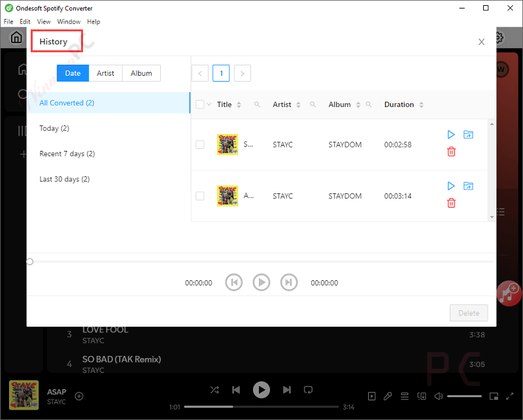
Task: Add ASAP to liked songs
Action: pyautogui.click(x=79, y=396)
